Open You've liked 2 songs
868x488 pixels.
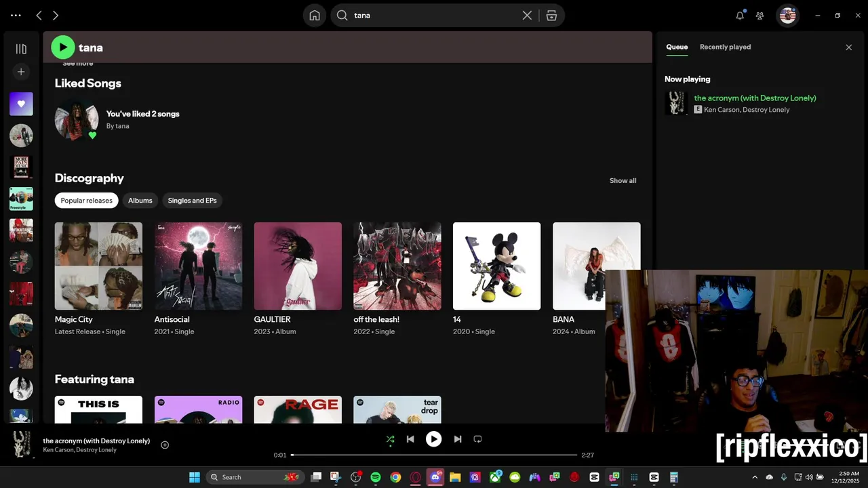pos(143,114)
